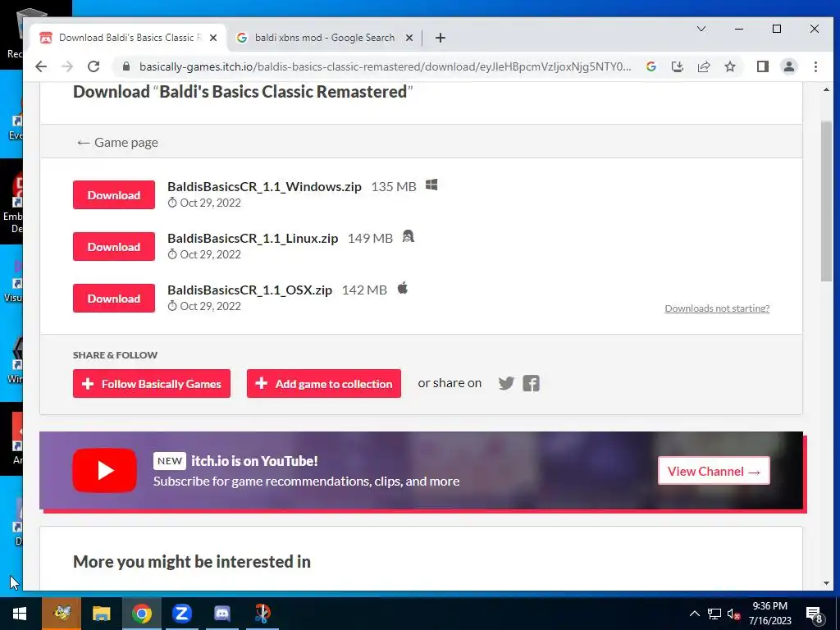Open the Downloads not starting? link
Image resolution: width=840 pixels, height=630 pixels.
tap(717, 308)
